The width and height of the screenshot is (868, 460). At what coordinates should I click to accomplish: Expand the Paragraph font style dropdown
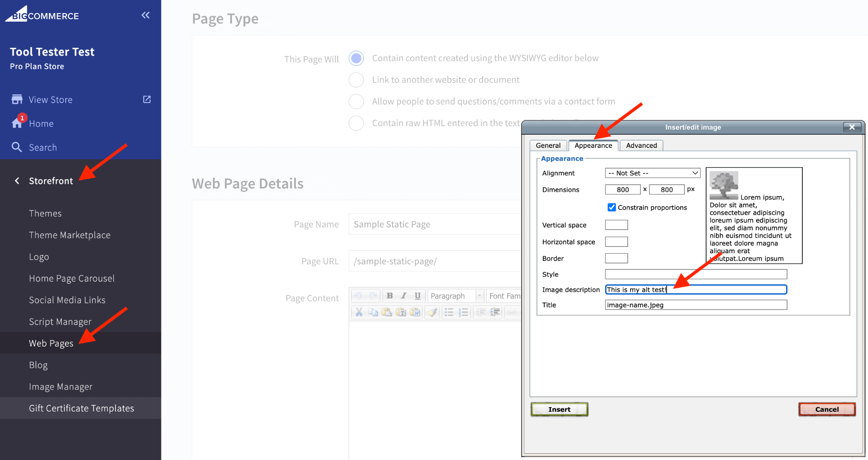(x=481, y=295)
